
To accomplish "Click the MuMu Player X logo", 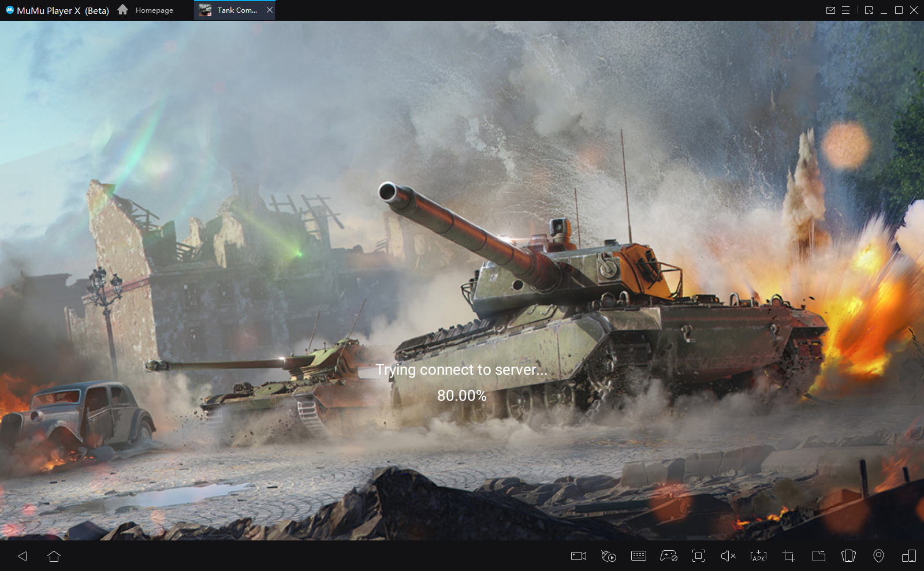I will coord(10,10).
